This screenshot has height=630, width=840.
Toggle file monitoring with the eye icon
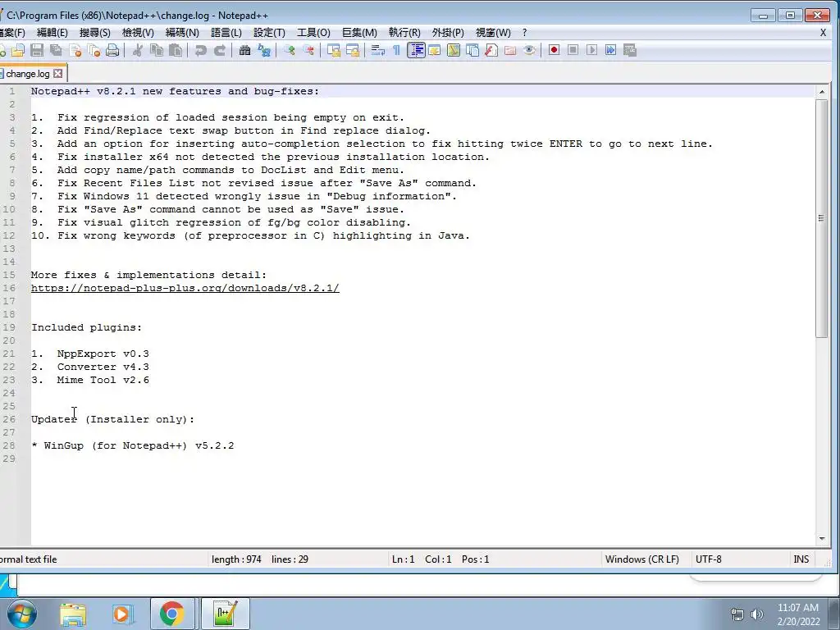point(529,50)
